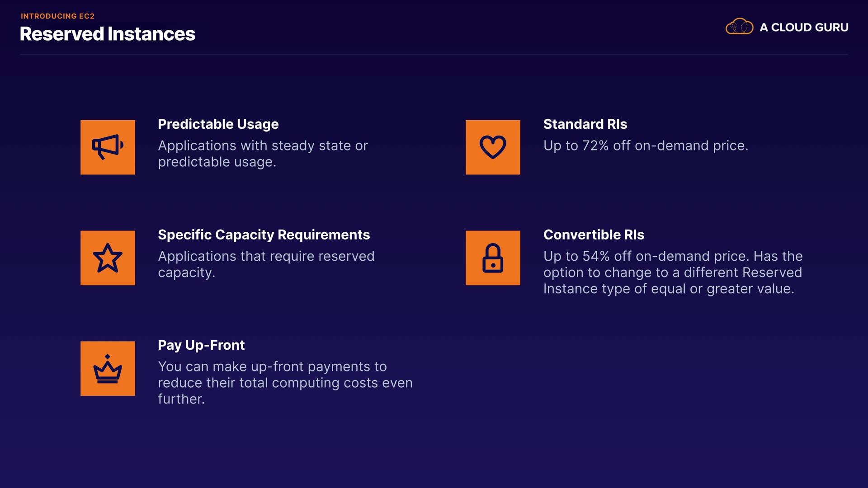Click the Predictable Usage heading
Screen dimensions: 868x488
[218, 124]
